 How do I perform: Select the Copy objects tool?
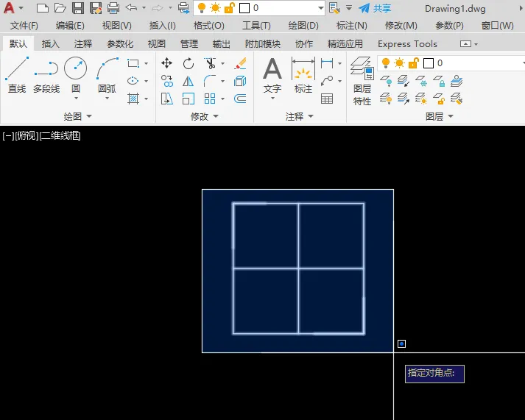166,81
